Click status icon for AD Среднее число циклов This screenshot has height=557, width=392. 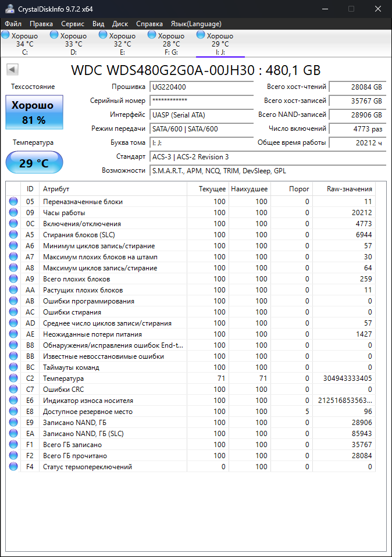point(13,323)
